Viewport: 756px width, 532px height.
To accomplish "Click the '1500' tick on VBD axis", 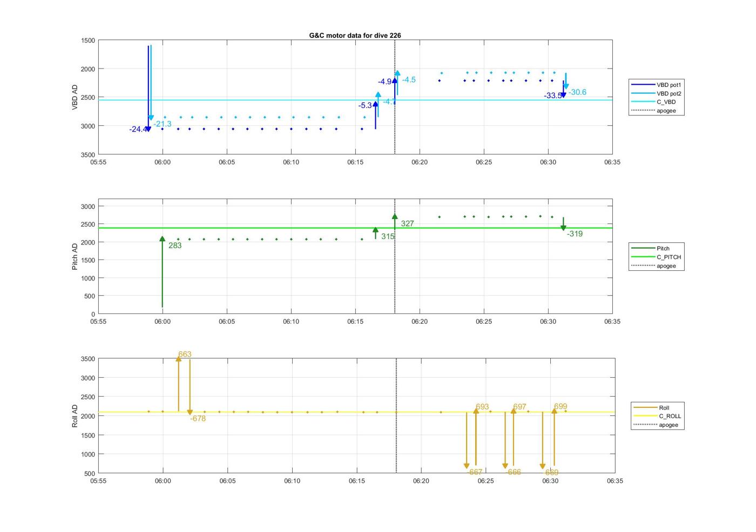I will (88, 40).
